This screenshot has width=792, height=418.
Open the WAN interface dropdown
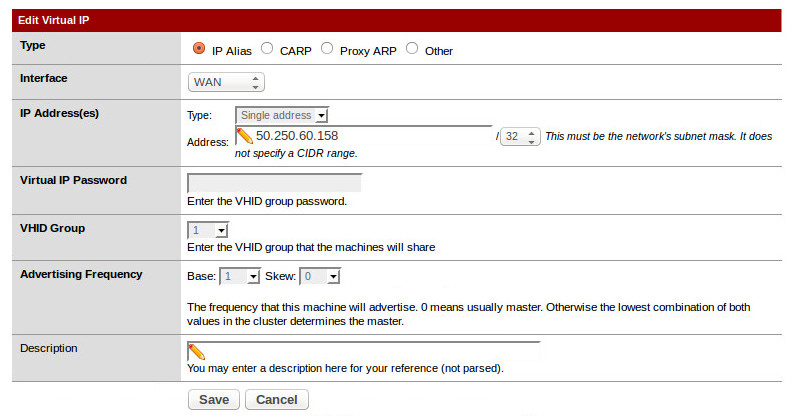click(226, 82)
